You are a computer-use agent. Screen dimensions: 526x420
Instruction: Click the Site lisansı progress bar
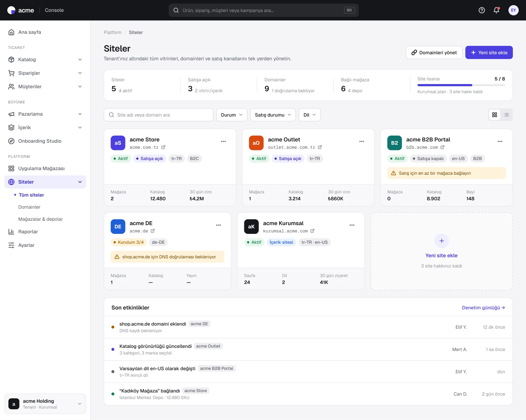tap(461, 85)
